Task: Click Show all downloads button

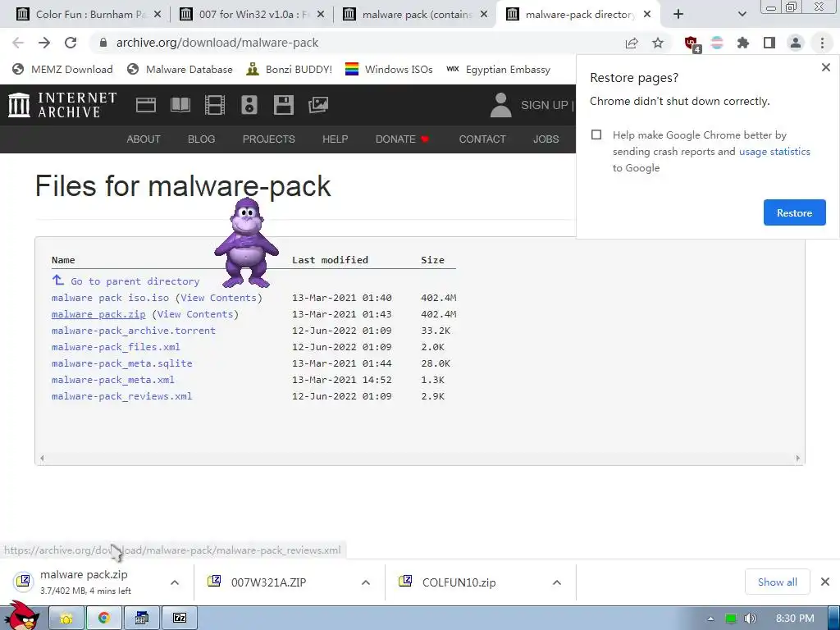Action: click(778, 582)
